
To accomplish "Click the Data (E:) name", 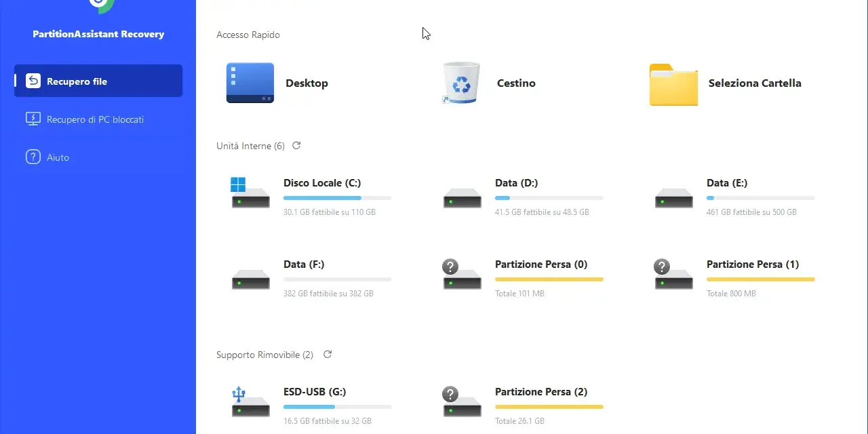I will point(727,183).
